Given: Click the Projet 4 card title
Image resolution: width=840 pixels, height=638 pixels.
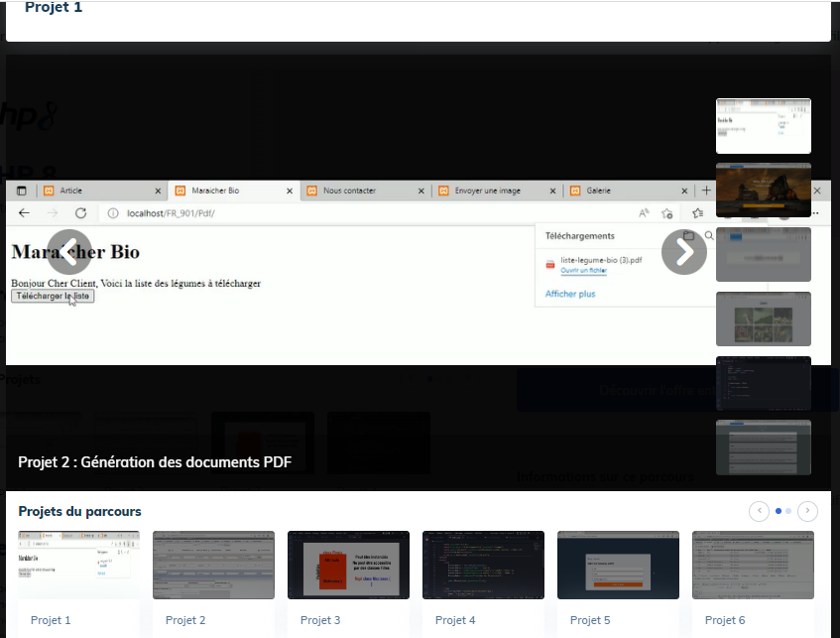Looking at the screenshot, I should 455,620.
